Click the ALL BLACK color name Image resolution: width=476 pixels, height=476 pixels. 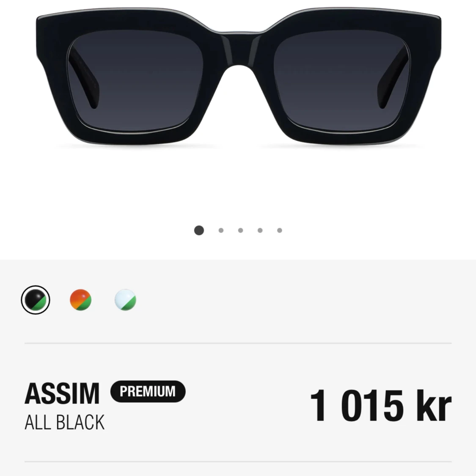[x=64, y=422]
